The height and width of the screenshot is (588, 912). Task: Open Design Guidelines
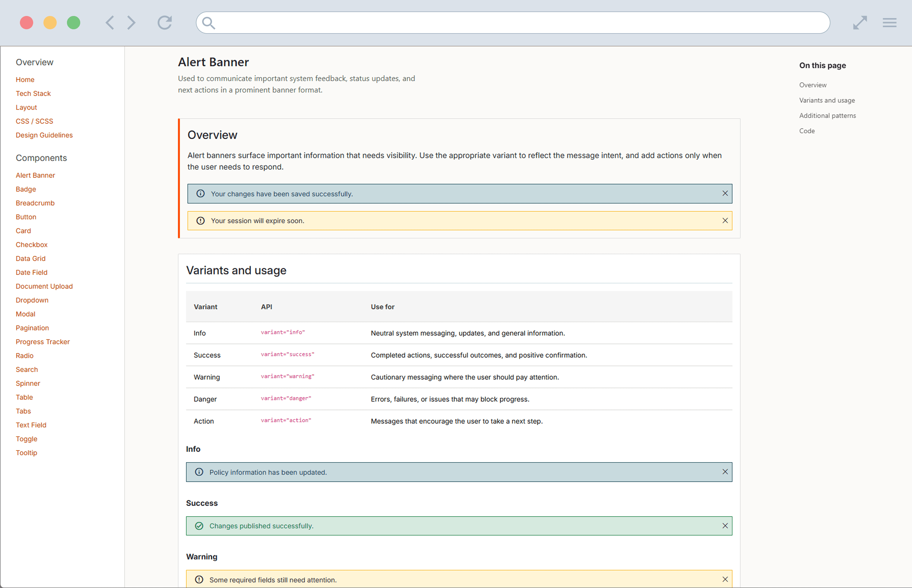click(44, 135)
